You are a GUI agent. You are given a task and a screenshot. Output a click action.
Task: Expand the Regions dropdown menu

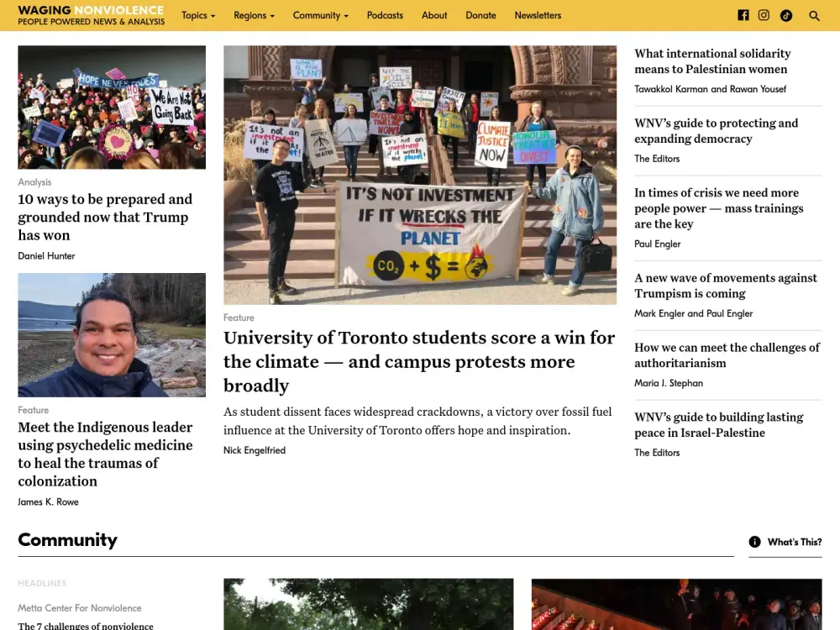(254, 15)
